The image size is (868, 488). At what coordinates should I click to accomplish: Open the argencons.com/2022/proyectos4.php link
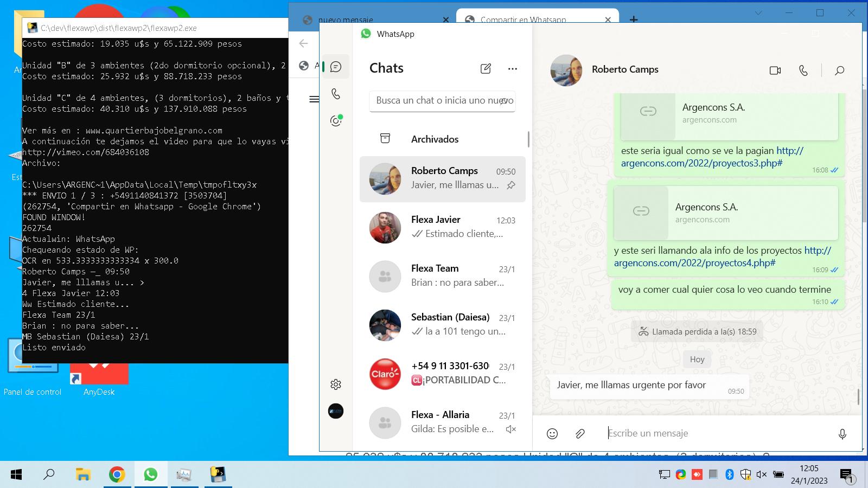pyautogui.click(x=723, y=256)
